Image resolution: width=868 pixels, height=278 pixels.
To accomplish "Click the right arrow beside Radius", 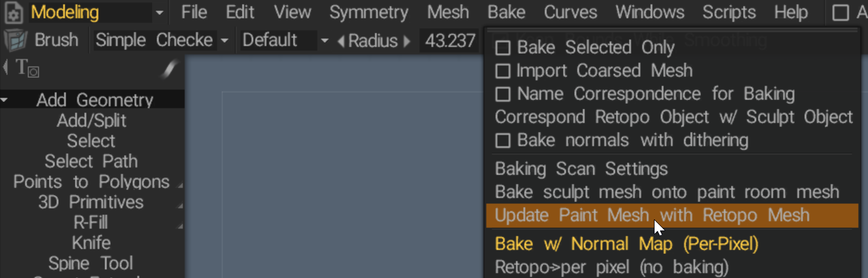I will click(406, 41).
